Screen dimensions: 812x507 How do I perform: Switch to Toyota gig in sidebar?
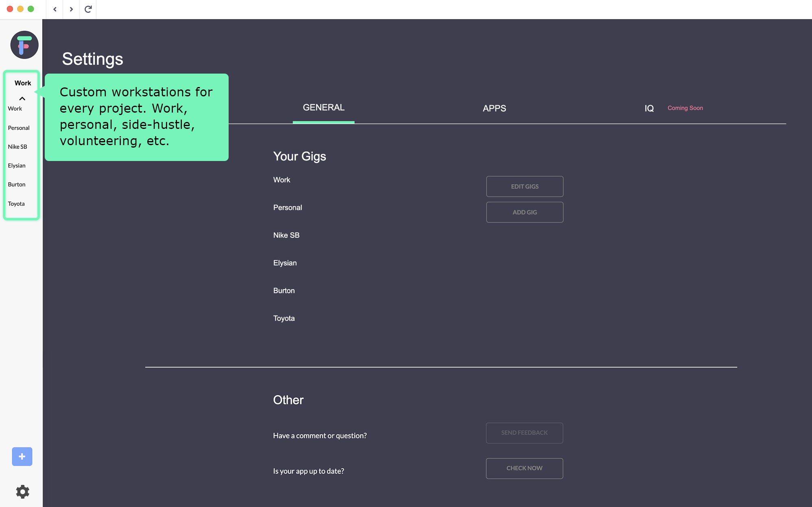(16, 204)
